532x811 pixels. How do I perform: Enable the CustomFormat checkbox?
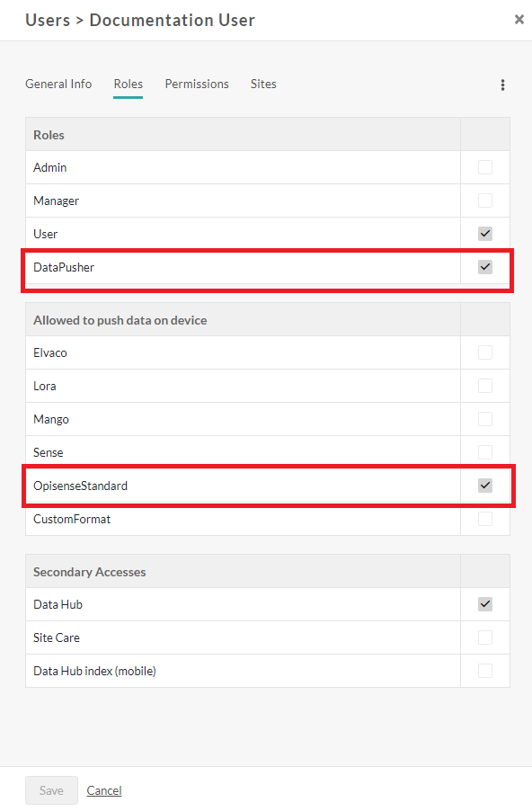[484, 518]
